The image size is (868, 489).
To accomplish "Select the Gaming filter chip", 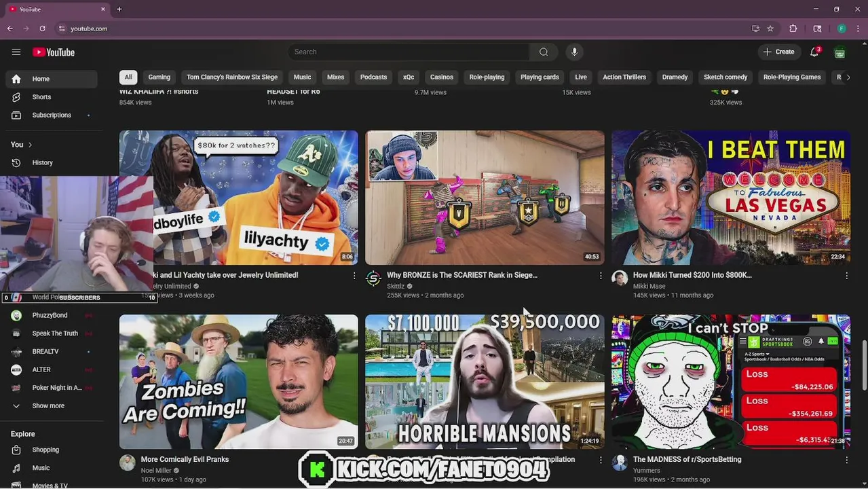I will 159,77.
